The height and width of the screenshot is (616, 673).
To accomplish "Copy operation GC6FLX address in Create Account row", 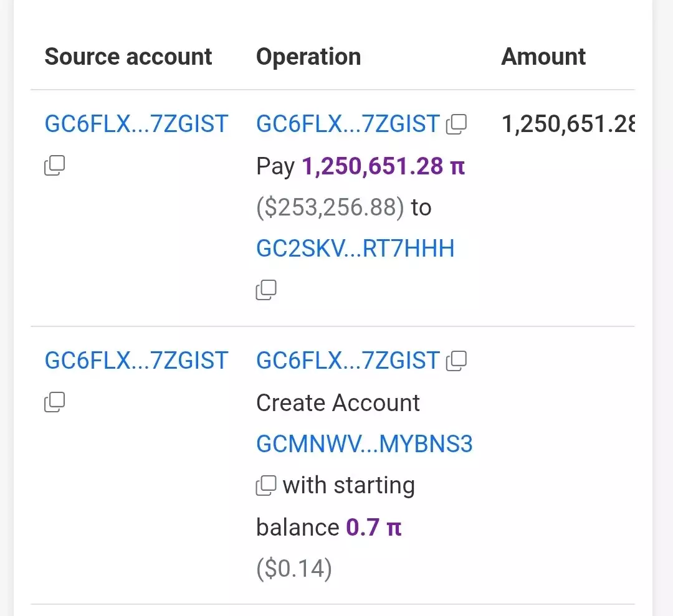I will coord(456,361).
